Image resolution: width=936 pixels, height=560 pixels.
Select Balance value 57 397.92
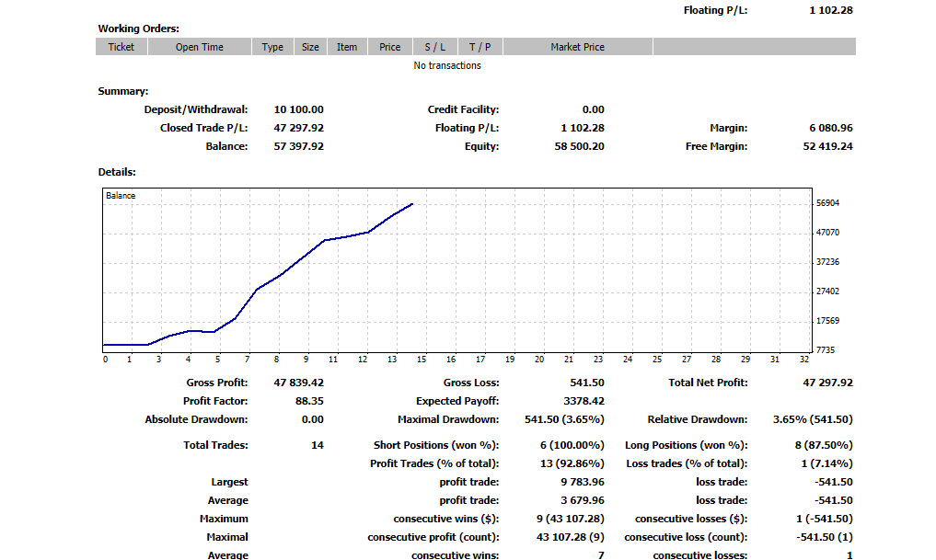[298, 147]
